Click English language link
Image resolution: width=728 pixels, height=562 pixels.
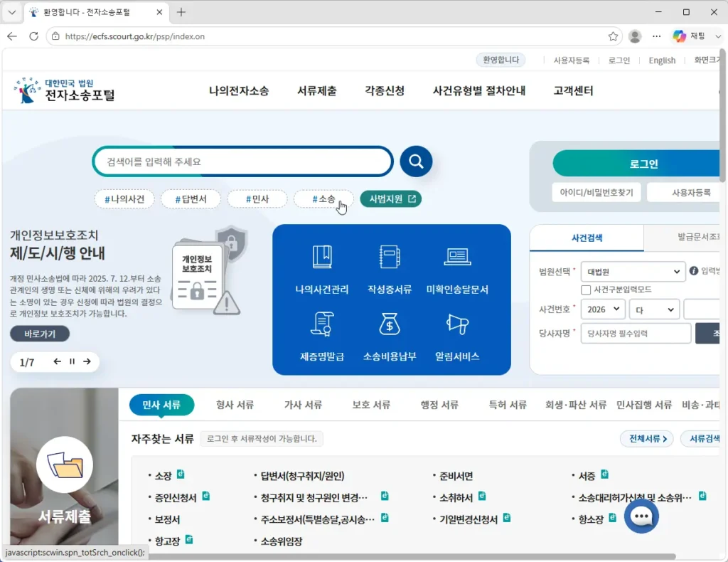point(662,60)
